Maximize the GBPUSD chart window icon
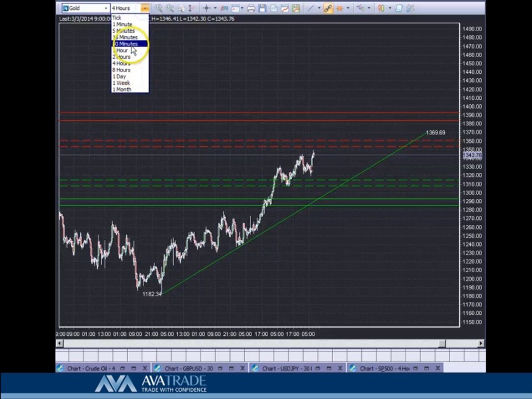This screenshot has width=532, height=399. click(232, 368)
